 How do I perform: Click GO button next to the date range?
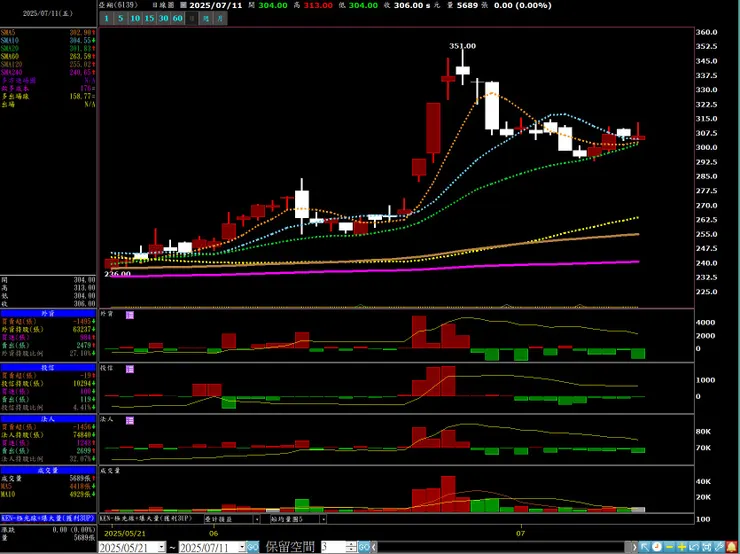point(252,547)
